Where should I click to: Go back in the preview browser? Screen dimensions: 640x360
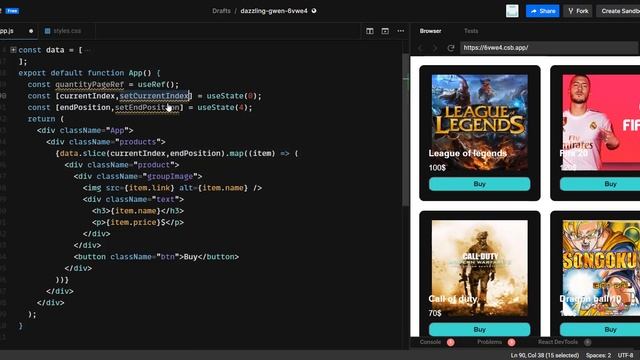(420, 48)
